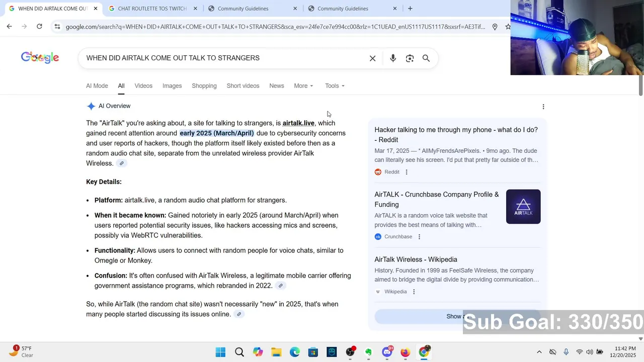644x362 pixels.
Task: Open the News results tab
Action: [x=277, y=86]
